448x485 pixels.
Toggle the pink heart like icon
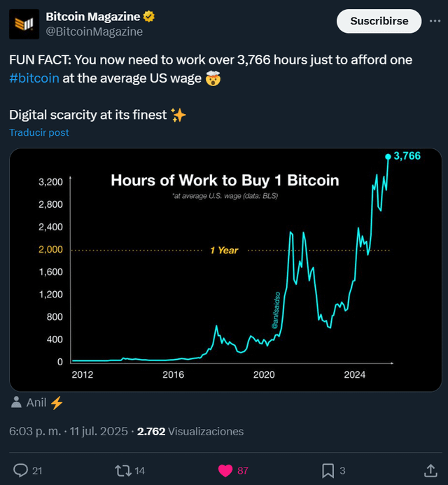click(225, 470)
